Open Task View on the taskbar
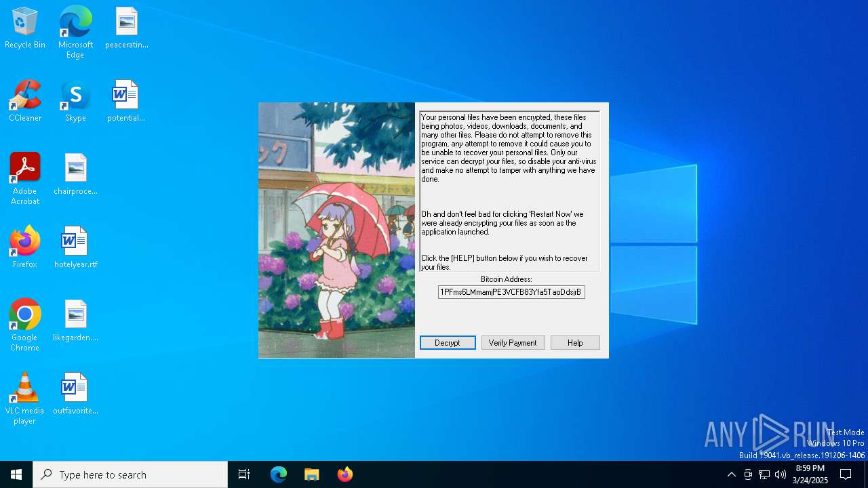Image resolution: width=868 pixels, height=488 pixels. (x=244, y=474)
